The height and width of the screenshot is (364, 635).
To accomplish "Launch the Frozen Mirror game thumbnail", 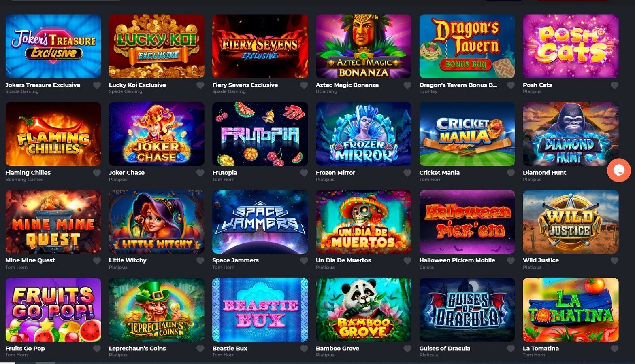I will coord(363,134).
